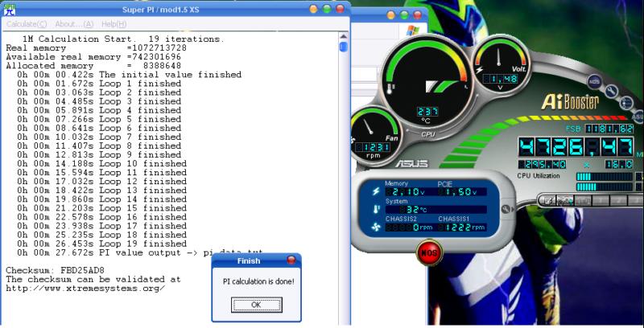Click the PCIE 1.50v readout
The width and height of the screenshot is (644, 328).
[x=462, y=191]
